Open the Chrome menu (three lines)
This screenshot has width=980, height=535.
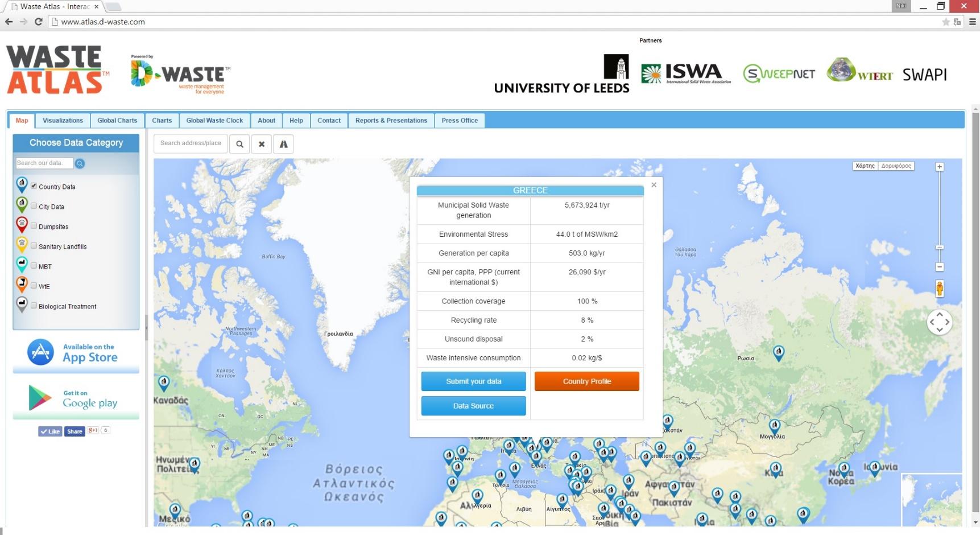click(x=973, y=22)
